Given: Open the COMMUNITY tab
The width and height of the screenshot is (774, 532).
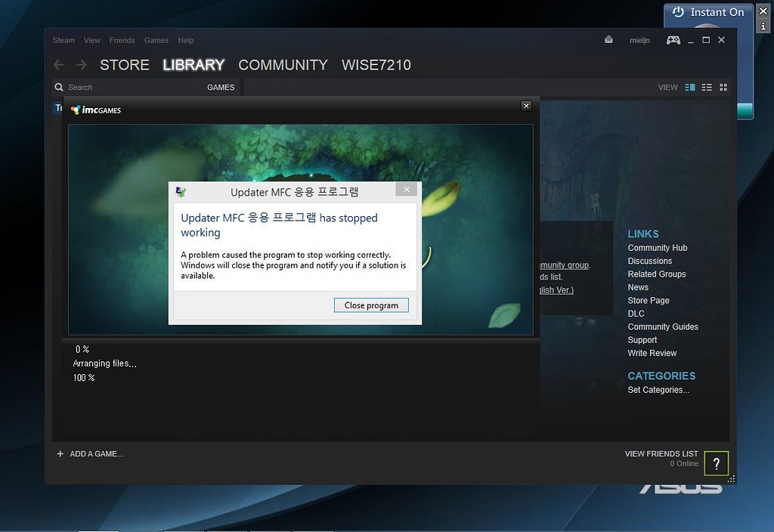Looking at the screenshot, I should point(283,65).
